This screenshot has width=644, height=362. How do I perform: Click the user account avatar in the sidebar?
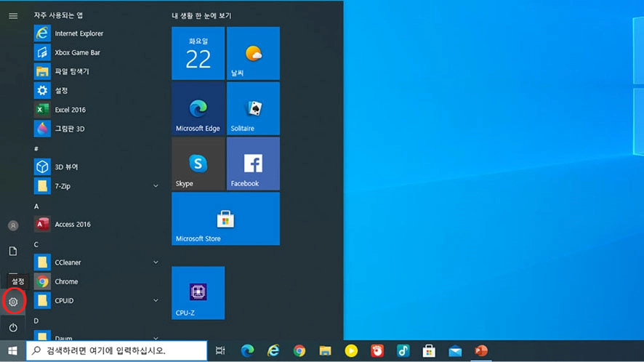13,225
